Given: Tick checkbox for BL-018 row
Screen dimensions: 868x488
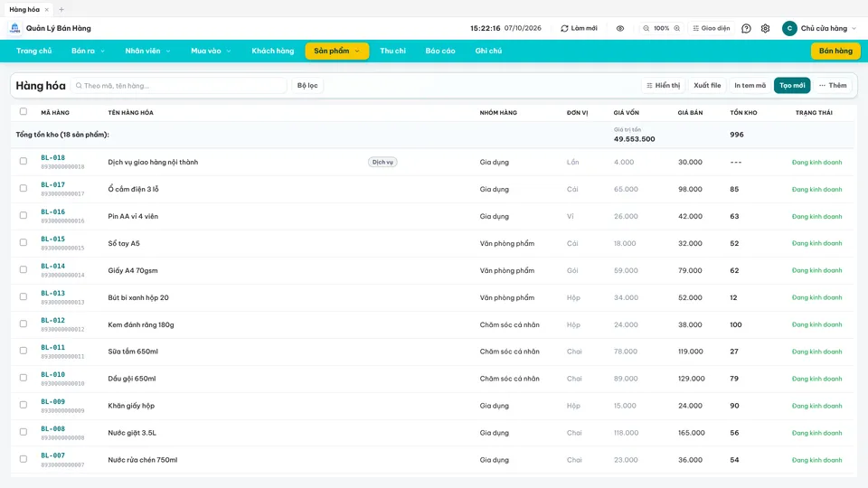Looking at the screenshot, I should point(24,161).
